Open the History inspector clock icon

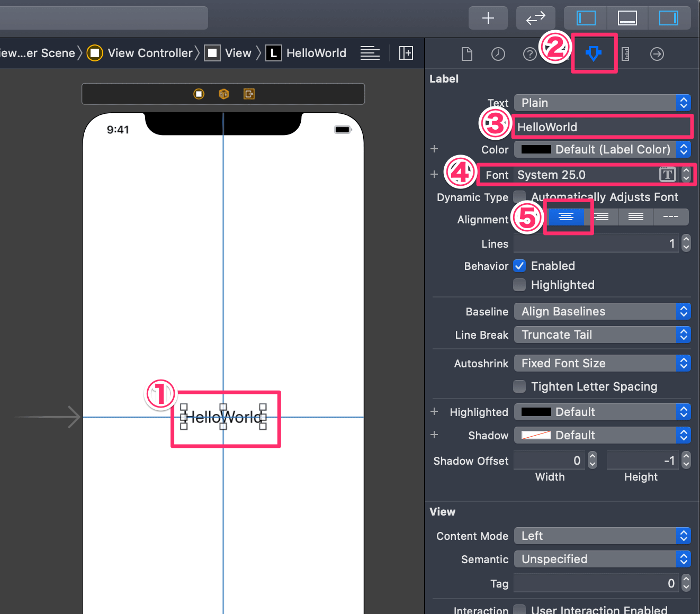pyautogui.click(x=498, y=53)
